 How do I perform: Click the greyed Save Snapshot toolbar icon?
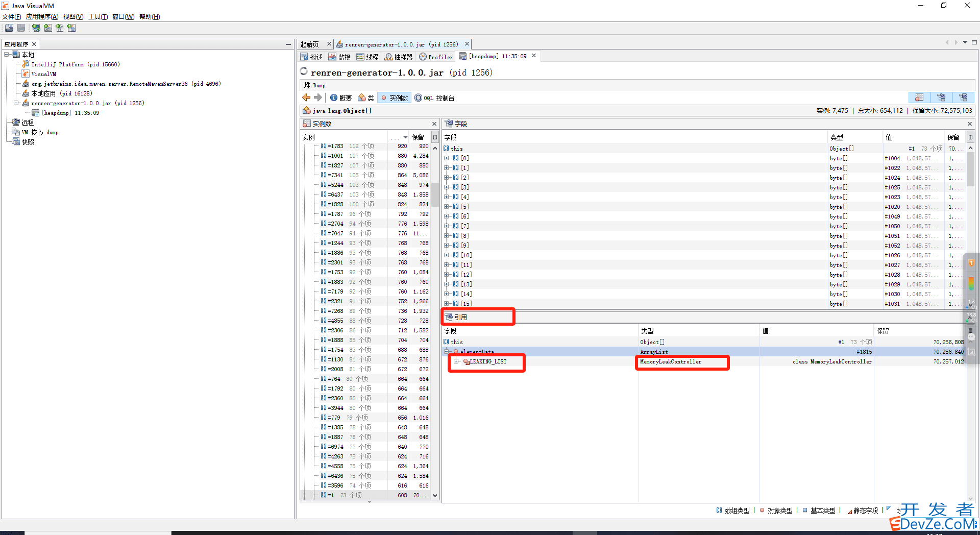coord(21,28)
